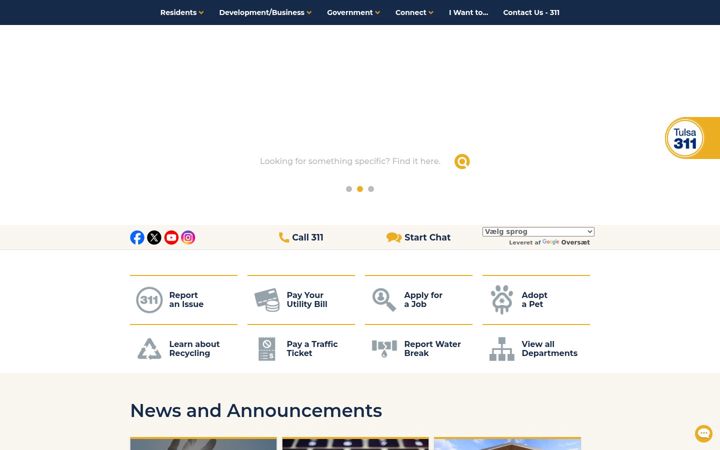This screenshot has width=720, height=450.
Task: Expand the Residents menu
Action: pyautogui.click(x=182, y=12)
